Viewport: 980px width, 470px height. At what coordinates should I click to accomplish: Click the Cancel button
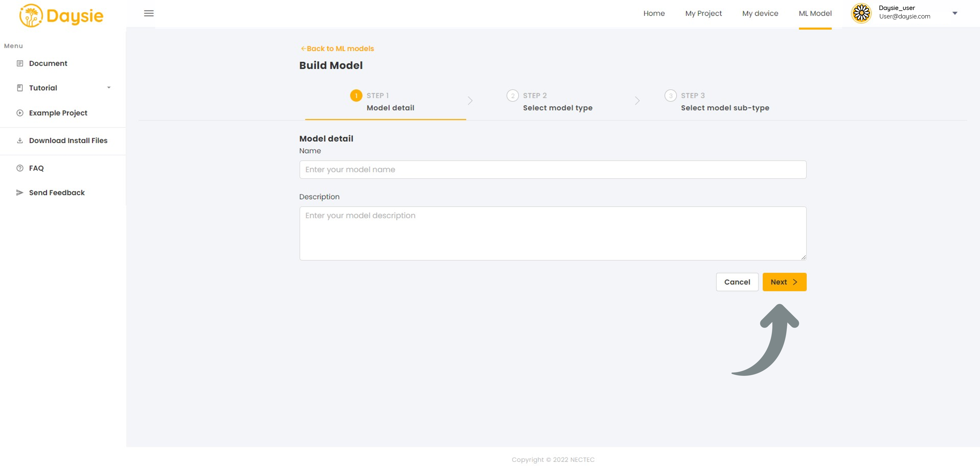coord(737,282)
